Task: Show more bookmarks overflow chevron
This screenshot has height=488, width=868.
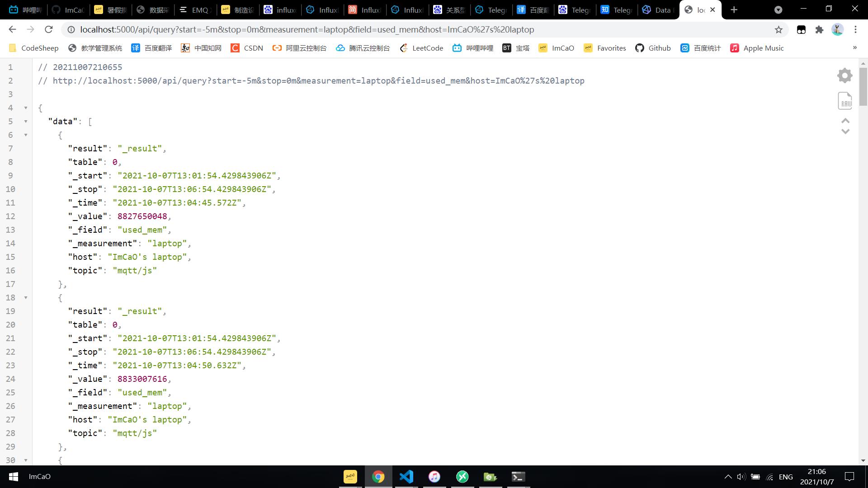Action: tap(854, 48)
